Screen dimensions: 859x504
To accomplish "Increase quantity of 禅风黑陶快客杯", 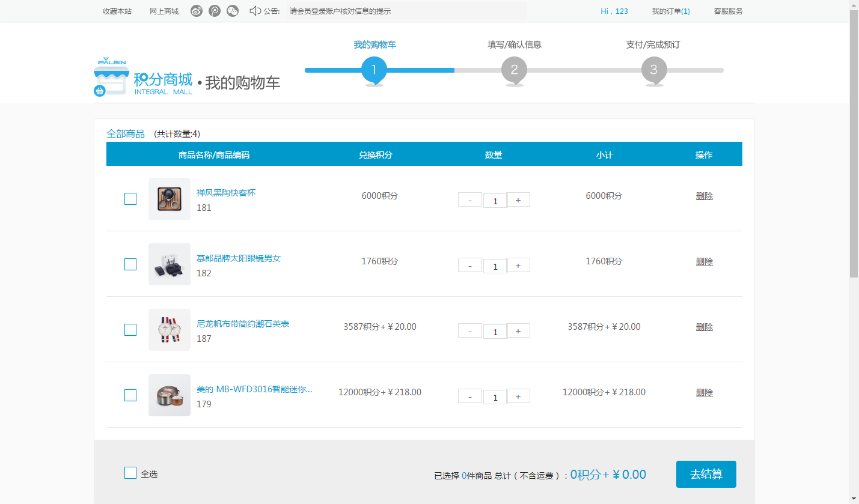I will [518, 199].
